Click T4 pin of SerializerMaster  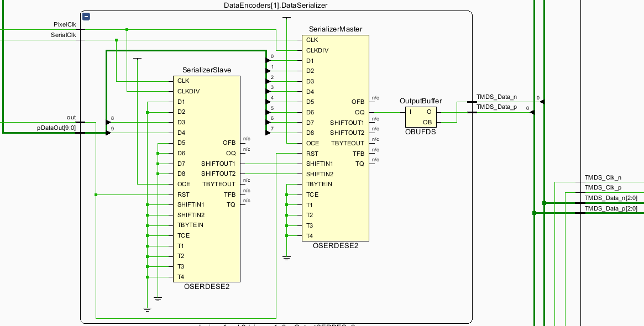click(x=310, y=236)
